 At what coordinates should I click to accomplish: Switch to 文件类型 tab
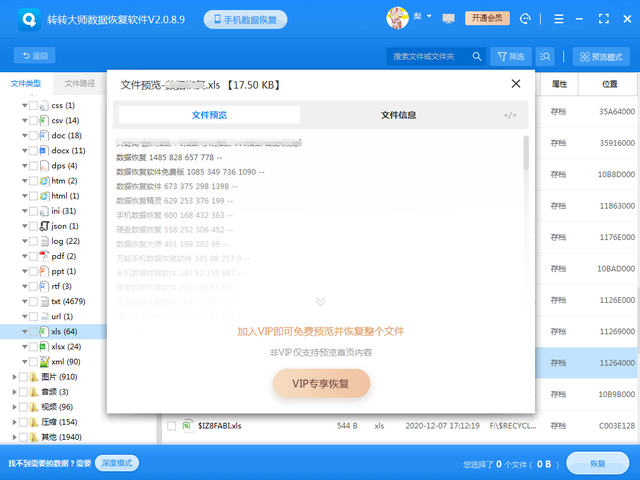coord(26,84)
